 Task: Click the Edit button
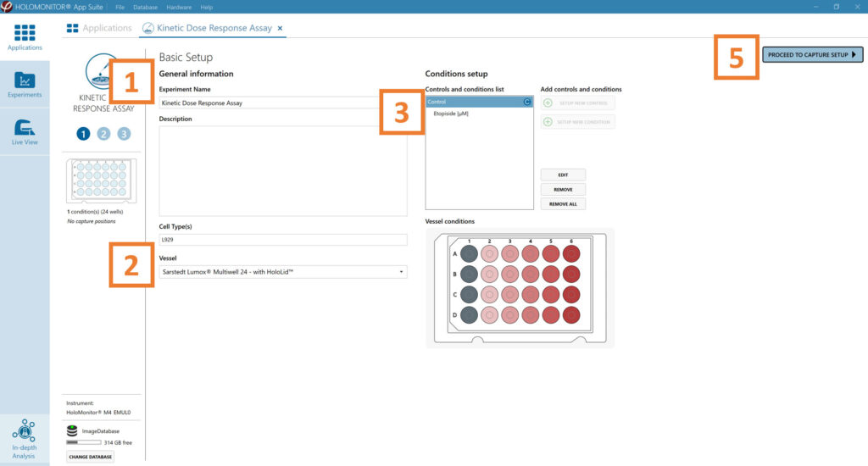(563, 175)
